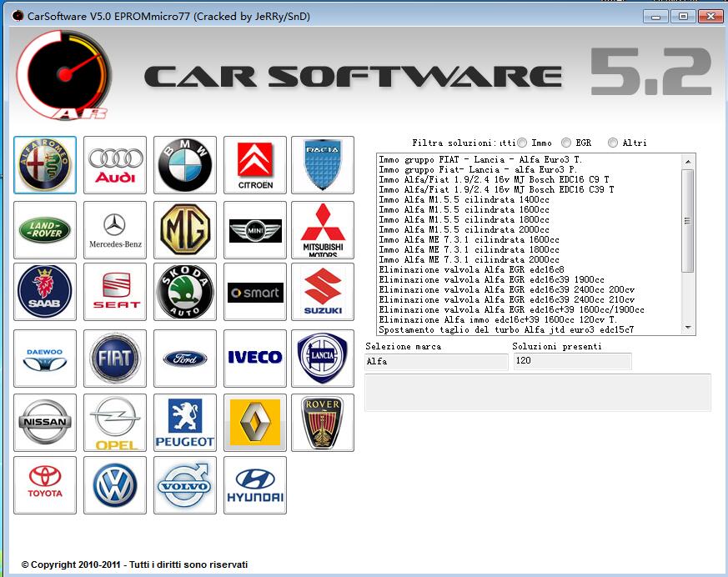Choose the Land Rover logo
This screenshot has width=728, height=577.
[45, 230]
